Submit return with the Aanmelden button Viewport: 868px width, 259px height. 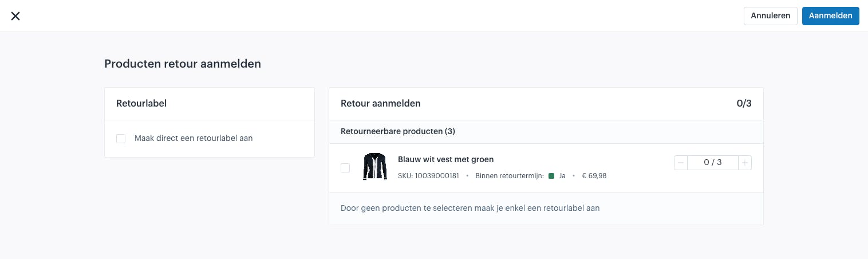click(830, 16)
